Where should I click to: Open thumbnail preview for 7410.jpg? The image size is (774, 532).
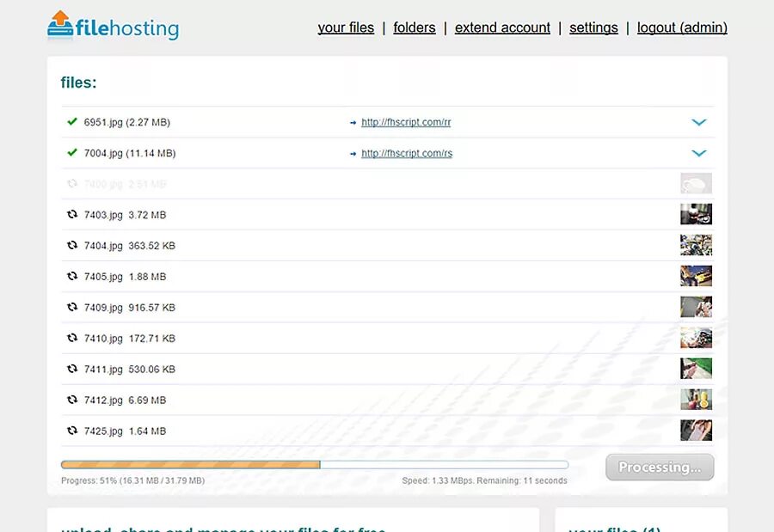(696, 338)
